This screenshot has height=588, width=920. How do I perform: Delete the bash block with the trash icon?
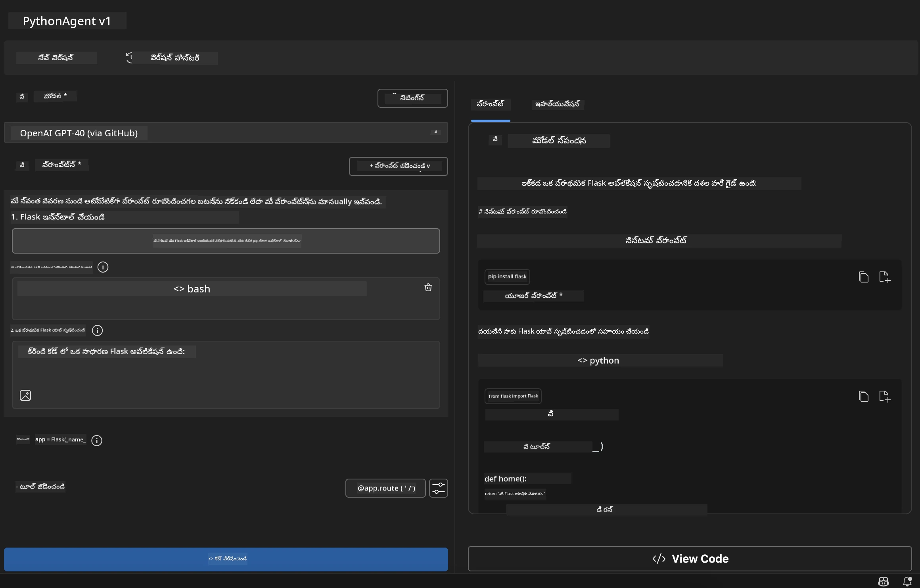pos(428,288)
